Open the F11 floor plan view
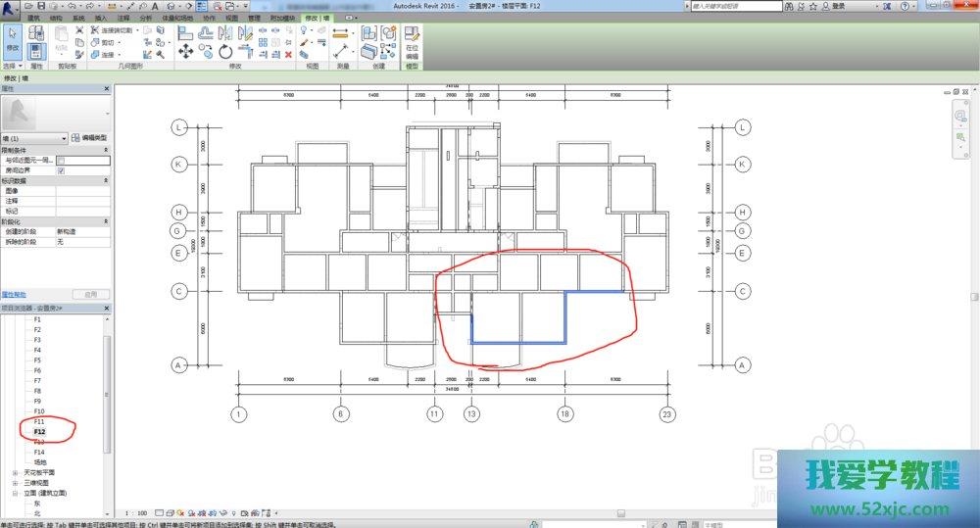 tap(39, 421)
